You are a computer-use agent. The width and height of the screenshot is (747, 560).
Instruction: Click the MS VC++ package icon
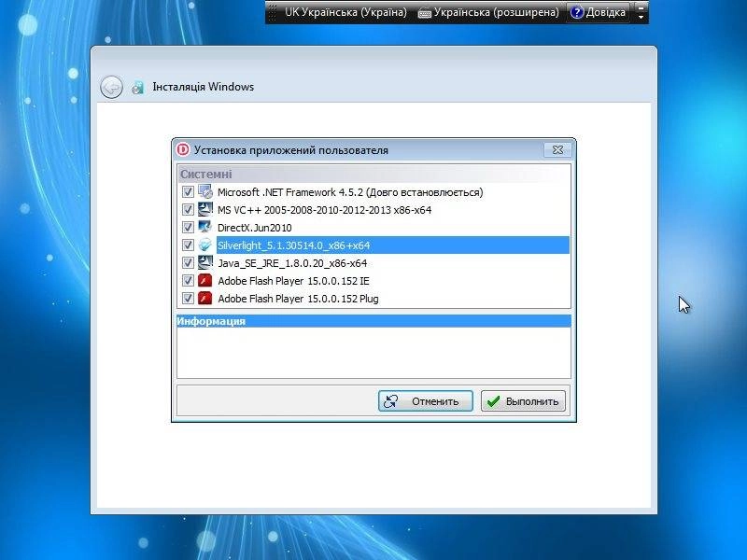pos(205,209)
